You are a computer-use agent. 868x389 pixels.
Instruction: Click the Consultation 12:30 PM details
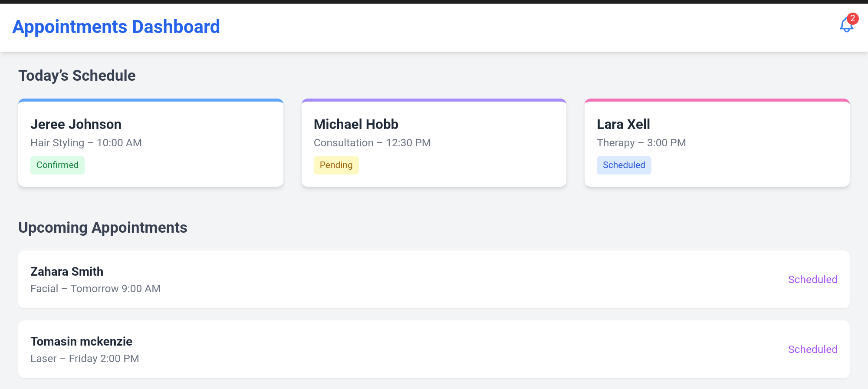[372, 143]
